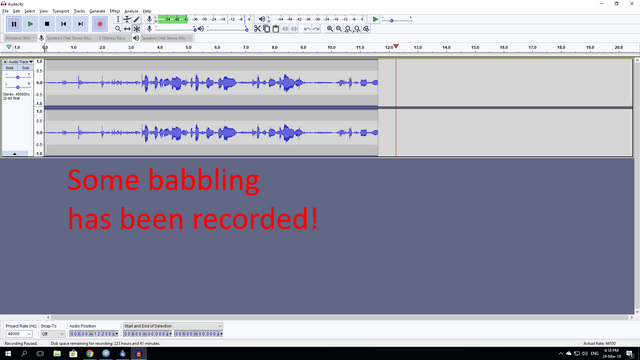Stop the recording with the Stop button
Viewport: 640px width, 360px height.
[47, 24]
